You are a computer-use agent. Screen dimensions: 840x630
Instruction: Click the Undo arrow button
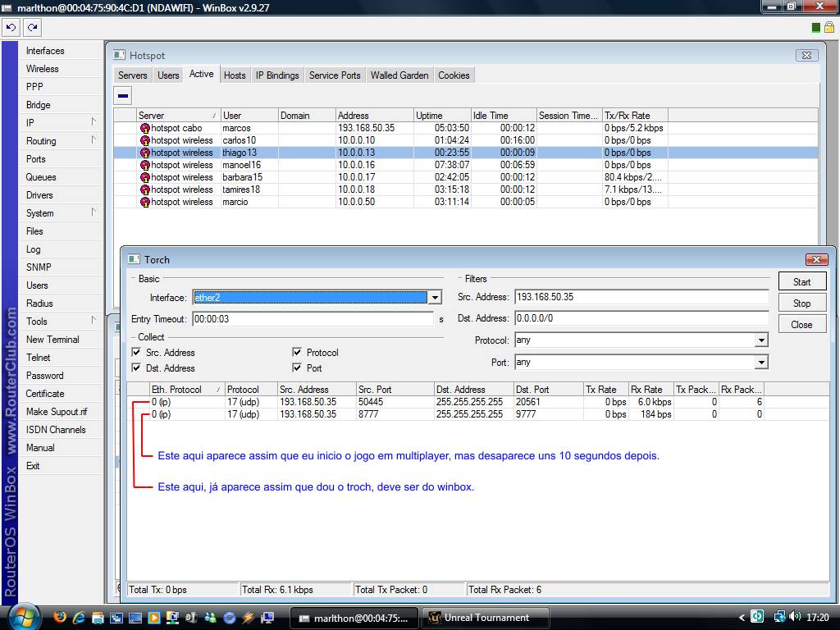(x=11, y=27)
